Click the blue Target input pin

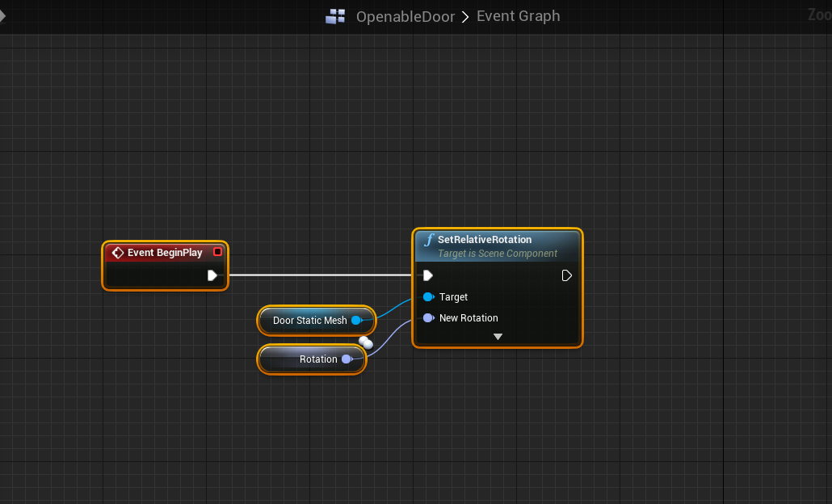(428, 297)
